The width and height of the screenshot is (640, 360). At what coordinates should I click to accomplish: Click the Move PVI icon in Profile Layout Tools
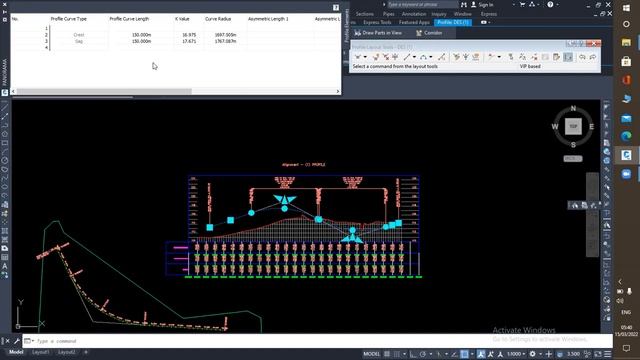(x=395, y=57)
